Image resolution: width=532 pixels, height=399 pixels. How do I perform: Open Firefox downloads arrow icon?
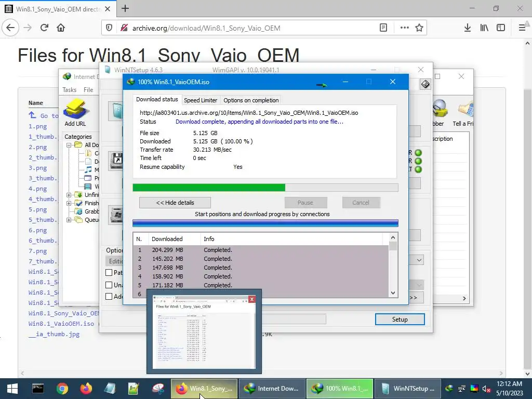coord(467,28)
